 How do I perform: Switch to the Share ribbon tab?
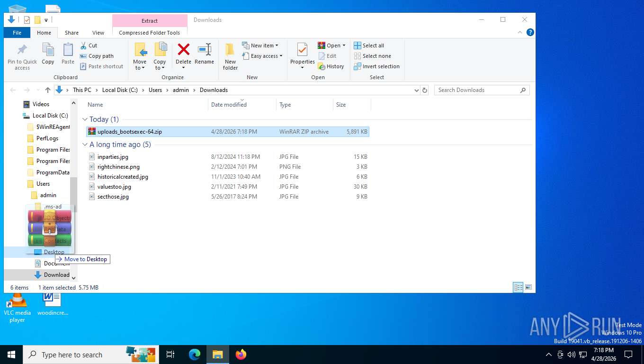[x=72, y=33]
